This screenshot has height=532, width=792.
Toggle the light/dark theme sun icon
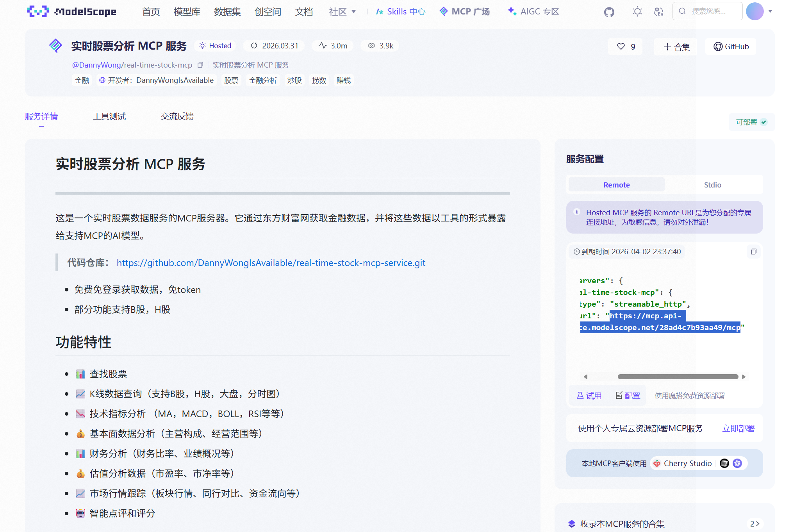click(x=637, y=12)
